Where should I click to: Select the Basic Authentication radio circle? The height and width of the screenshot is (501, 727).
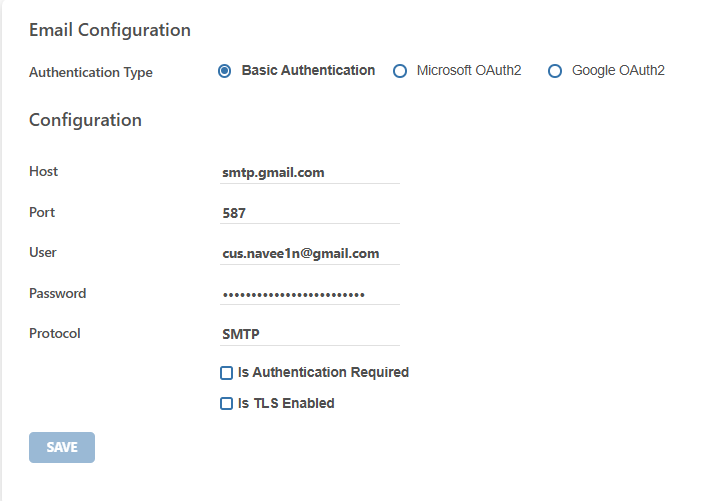coord(224,71)
